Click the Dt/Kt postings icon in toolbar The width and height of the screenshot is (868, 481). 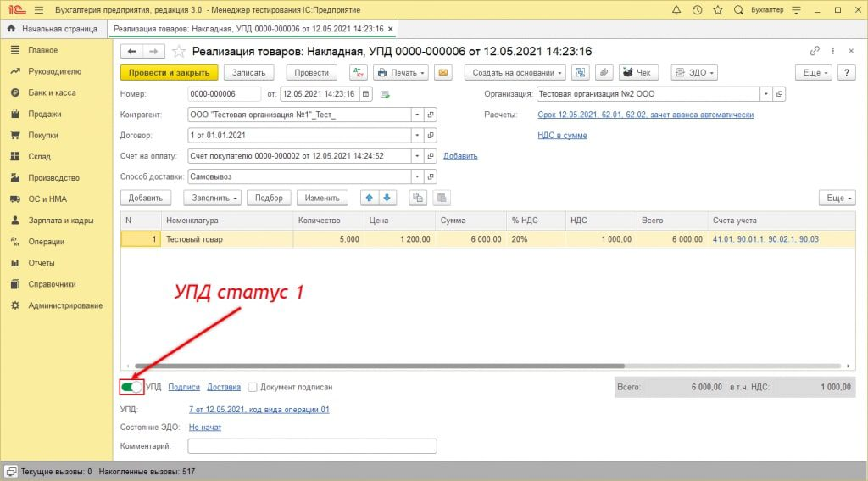coord(359,73)
